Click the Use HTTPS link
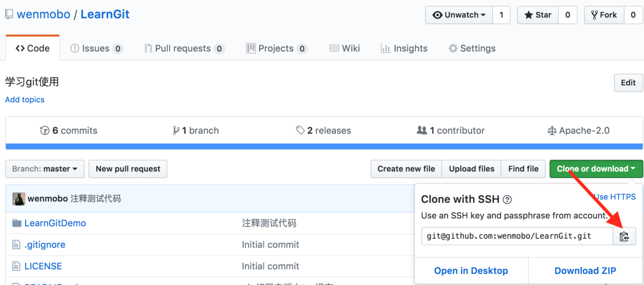This screenshot has height=285, width=644. pyautogui.click(x=615, y=197)
